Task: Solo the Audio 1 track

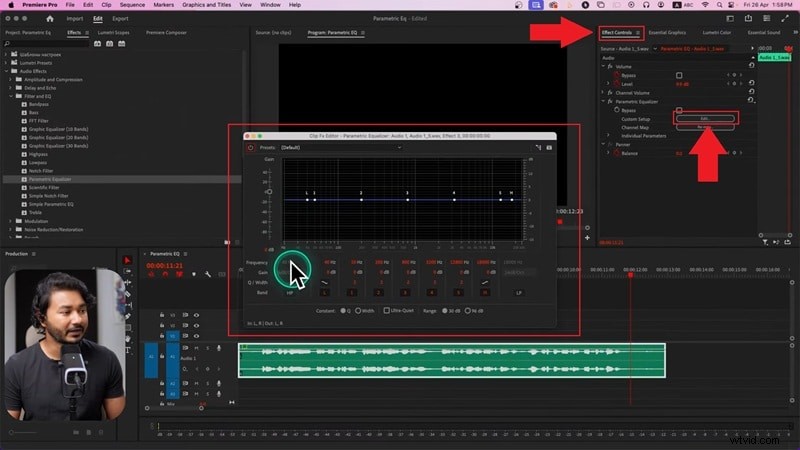Action: tap(208, 348)
